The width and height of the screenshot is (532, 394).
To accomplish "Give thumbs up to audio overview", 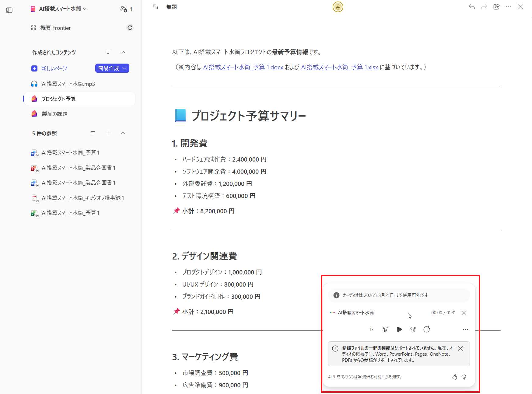I will click(454, 377).
